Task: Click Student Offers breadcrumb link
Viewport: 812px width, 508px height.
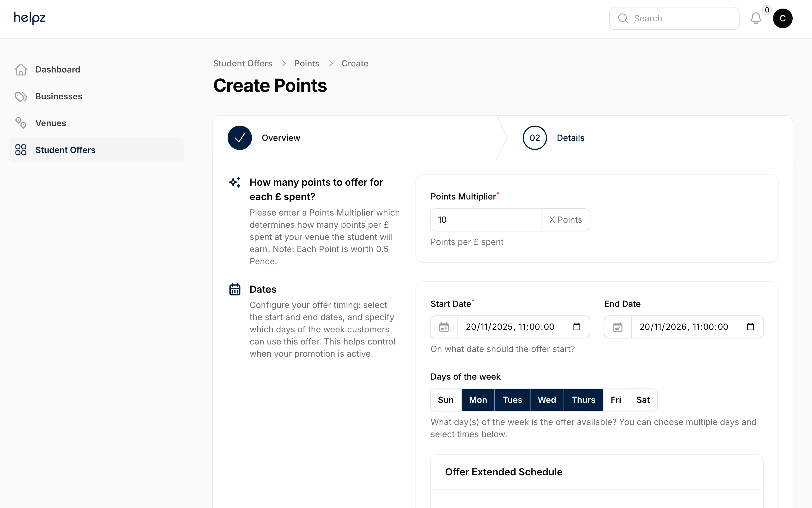Action: pos(243,64)
